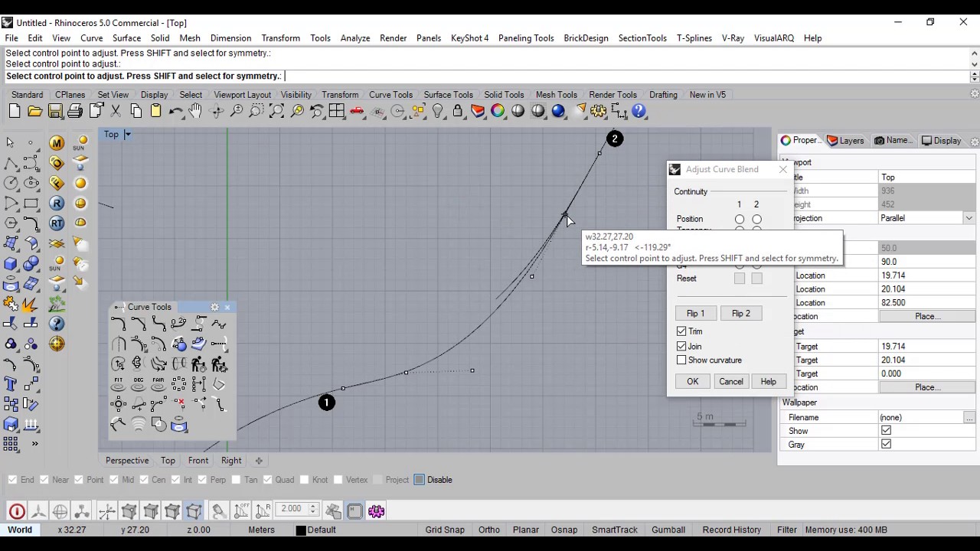The width and height of the screenshot is (980, 551).
Task: Click the New file icon
Action: tap(15, 112)
